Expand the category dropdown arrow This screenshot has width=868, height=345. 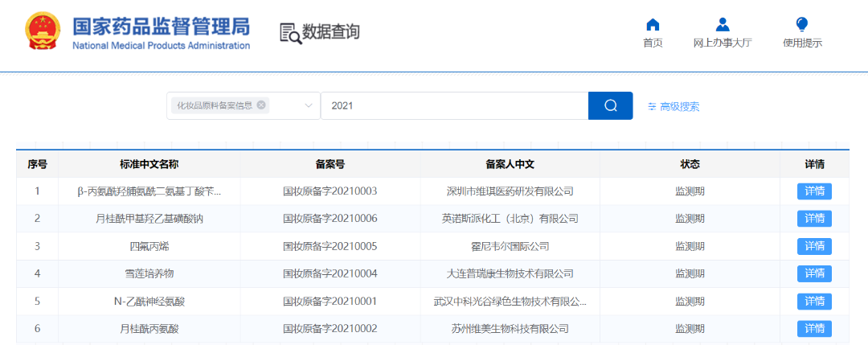click(308, 106)
